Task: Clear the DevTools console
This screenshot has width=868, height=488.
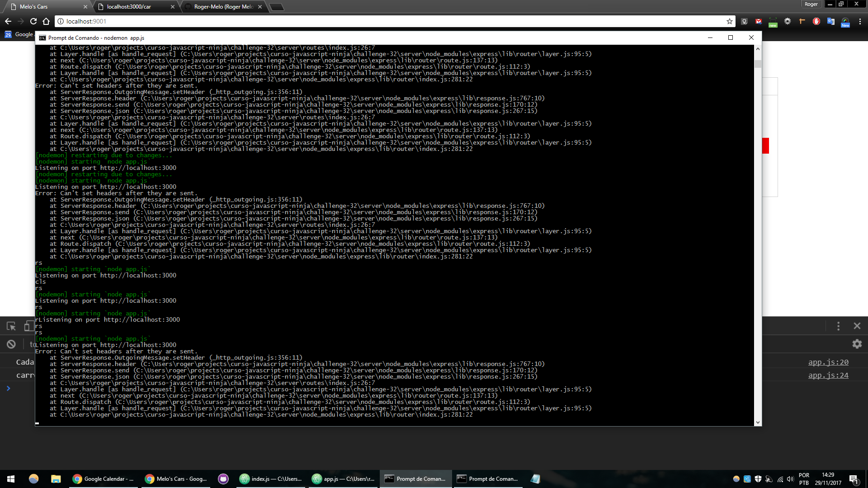Action: coord(11,344)
